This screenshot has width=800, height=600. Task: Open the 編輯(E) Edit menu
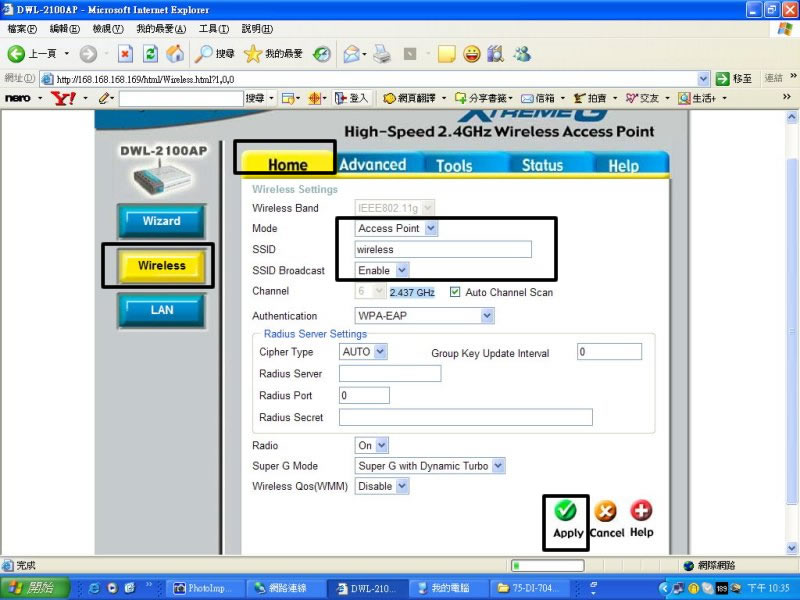pyautogui.click(x=65, y=29)
